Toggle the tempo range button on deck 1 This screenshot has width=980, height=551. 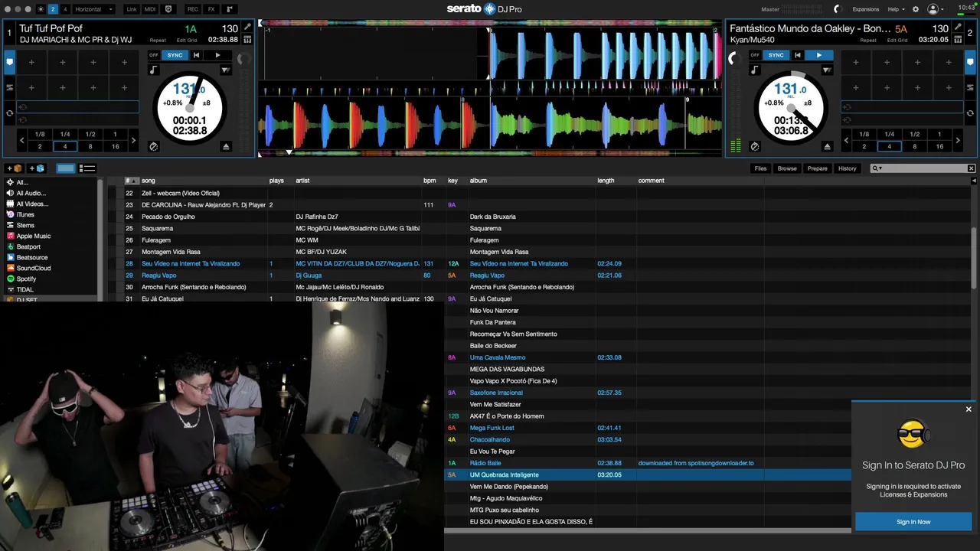pos(206,103)
